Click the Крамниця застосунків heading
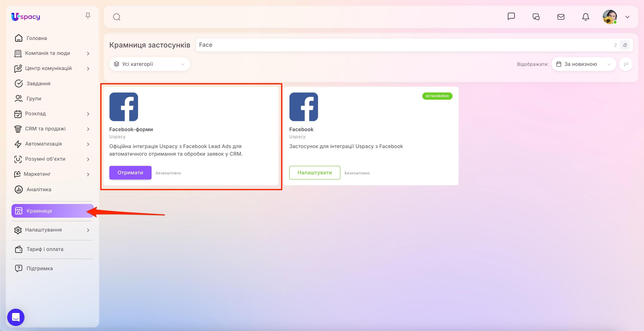 [150, 45]
